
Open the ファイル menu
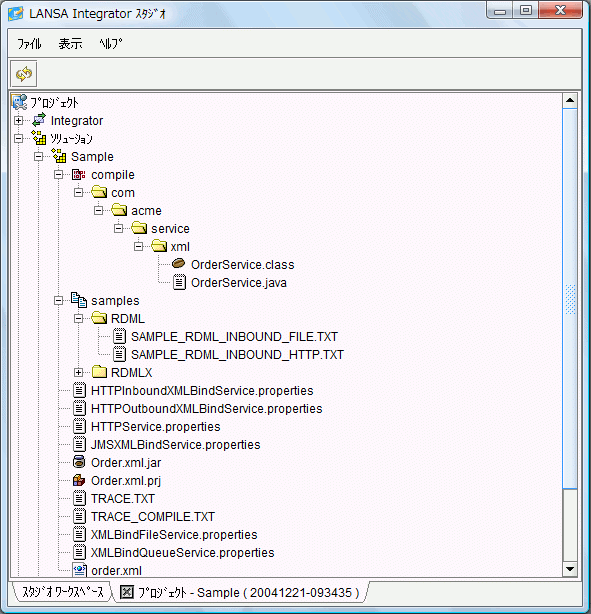(x=29, y=43)
